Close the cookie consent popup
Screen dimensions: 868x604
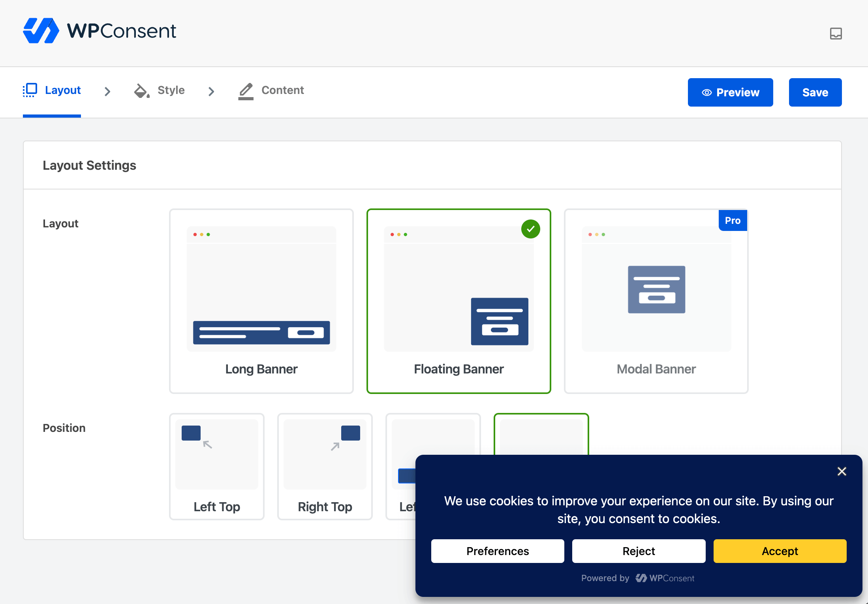coord(842,471)
